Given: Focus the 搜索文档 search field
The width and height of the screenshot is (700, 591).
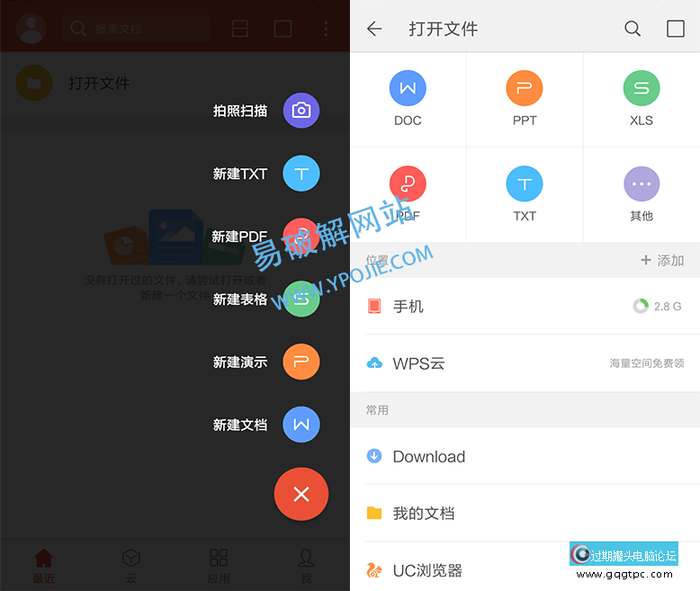Looking at the screenshot, I should coord(137,29).
